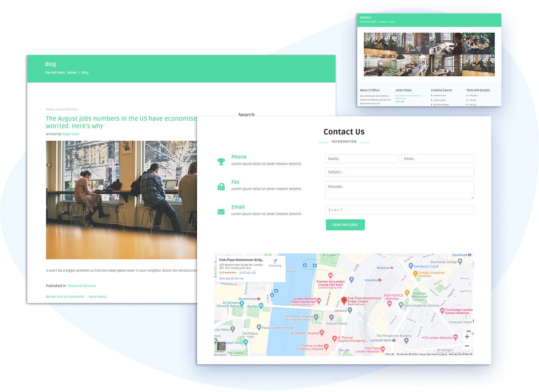Click Báo cáo một lỗi bản đồ map link
The image size is (539, 392).
pos(461,354)
